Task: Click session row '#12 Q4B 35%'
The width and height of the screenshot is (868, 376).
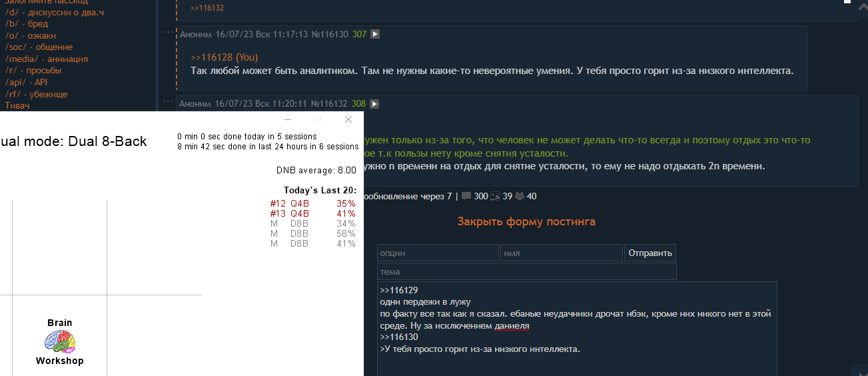Action: [x=313, y=204]
